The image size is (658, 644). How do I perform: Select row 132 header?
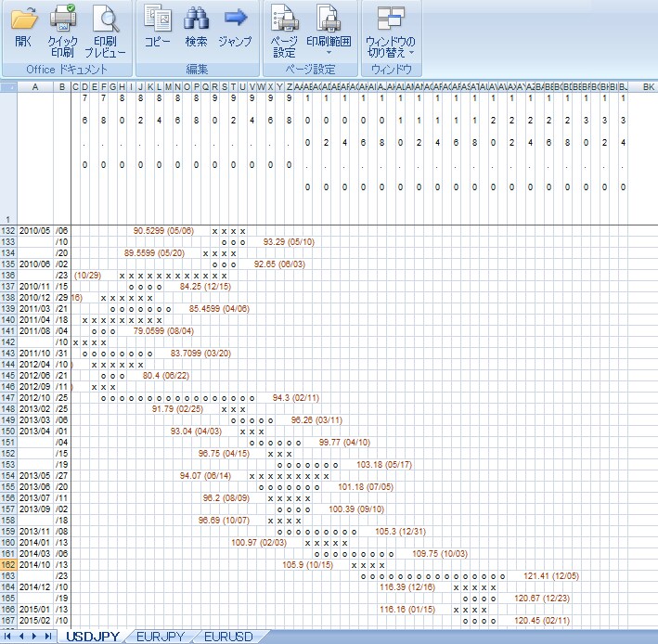point(8,231)
